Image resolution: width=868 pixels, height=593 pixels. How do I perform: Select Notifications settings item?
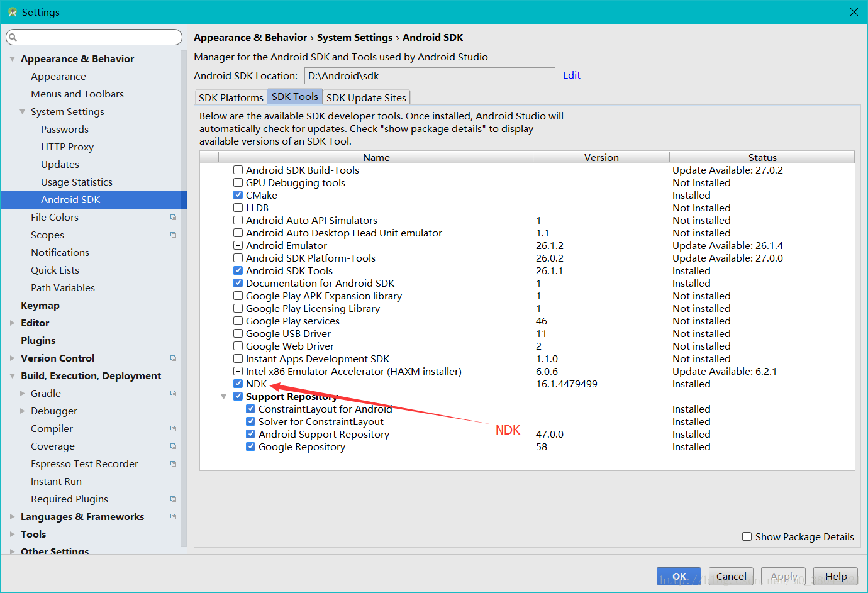[x=60, y=253]
